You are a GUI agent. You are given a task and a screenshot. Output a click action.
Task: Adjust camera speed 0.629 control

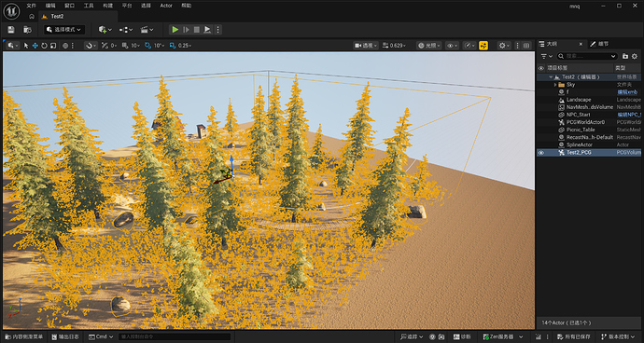click(x=395, y=46)
